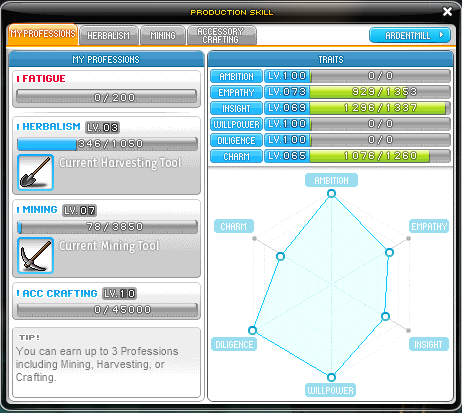Click the Diligence vertex node on radar chart
The height and width of the screenshot is (413, 462).
coord(252,330)
